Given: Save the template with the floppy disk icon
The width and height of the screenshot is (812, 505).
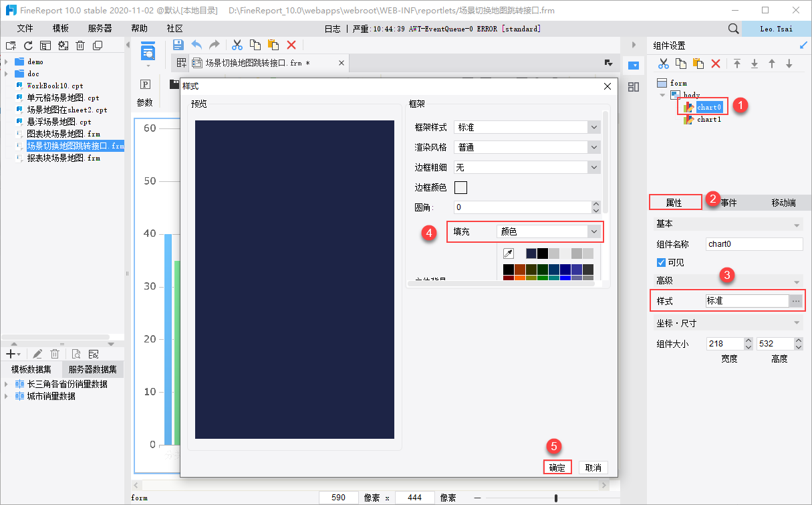Looking at the screenshot, I should [178, 45].
